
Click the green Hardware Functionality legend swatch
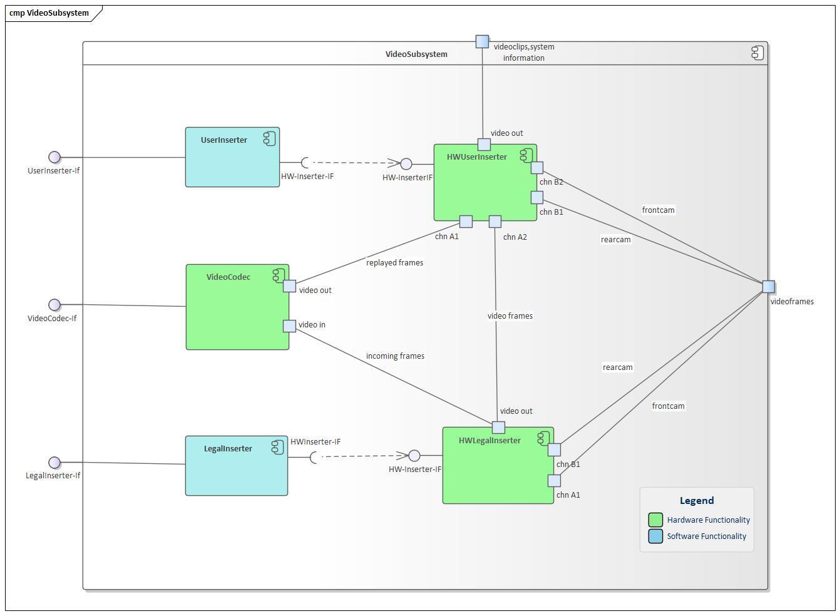click(655, 520)
